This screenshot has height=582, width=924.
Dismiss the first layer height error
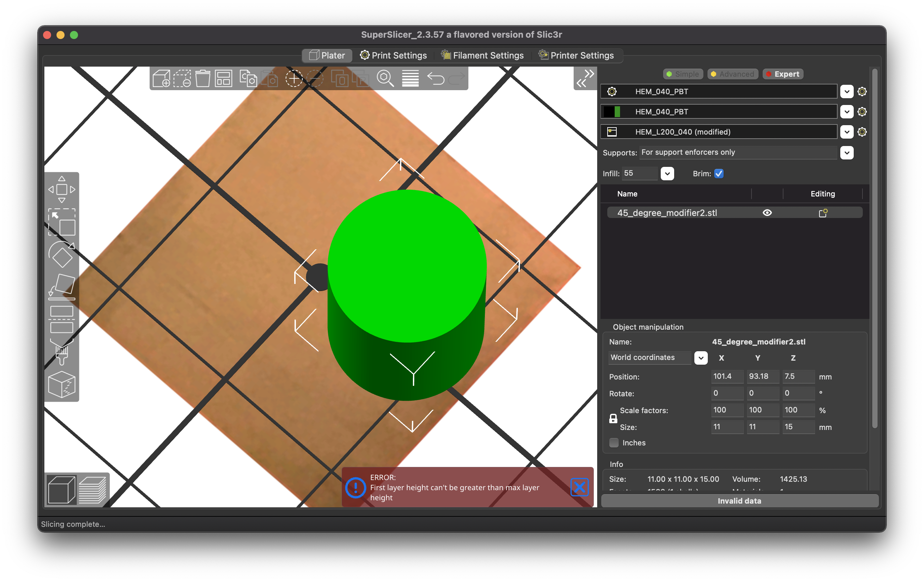point(579,487)
